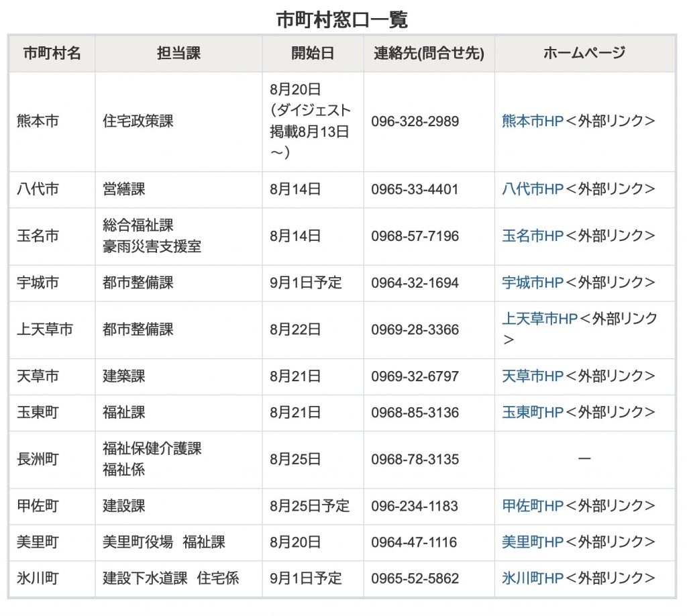
Task: Click phone number 0965-33-4401
Action: click(415, 190)
